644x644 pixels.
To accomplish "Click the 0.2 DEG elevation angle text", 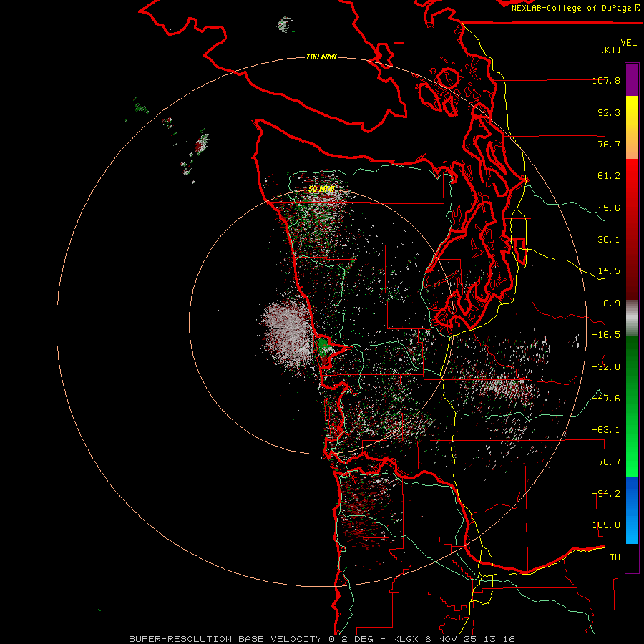I will pyautogui.click(x=351, y=639).
